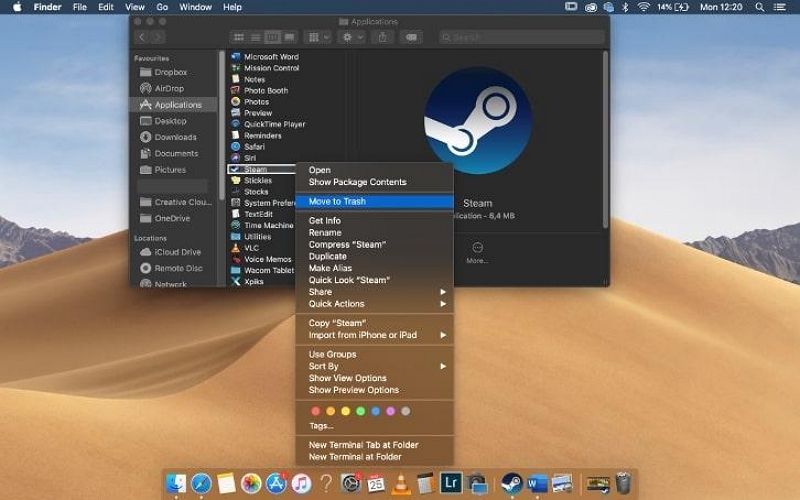Viewport: 800px width, 500px height.
Task: Go forward with Finder forward arrow
Action: coord(158,37)
